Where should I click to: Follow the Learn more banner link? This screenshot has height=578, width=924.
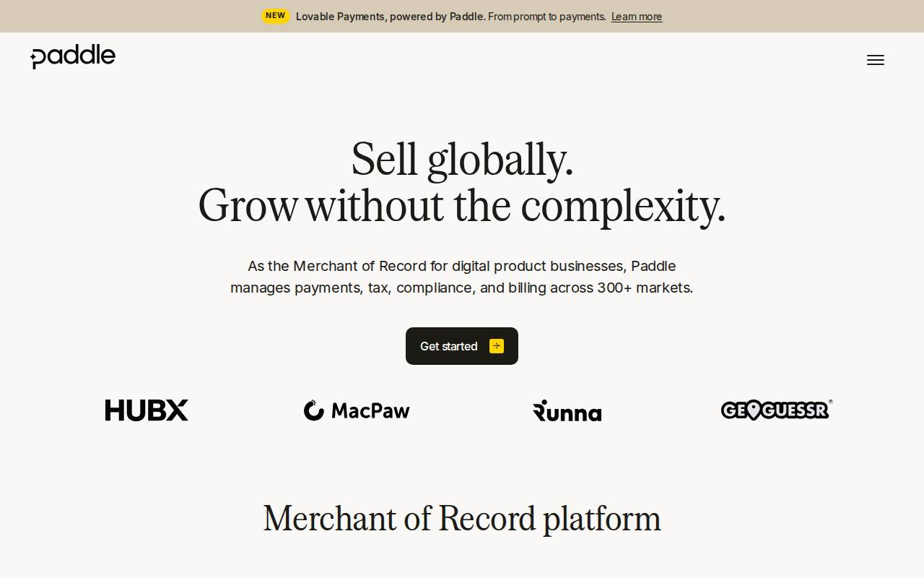637,17
